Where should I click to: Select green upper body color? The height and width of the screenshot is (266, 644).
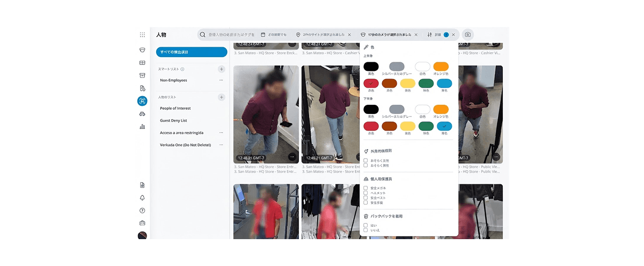coord(426,83)
